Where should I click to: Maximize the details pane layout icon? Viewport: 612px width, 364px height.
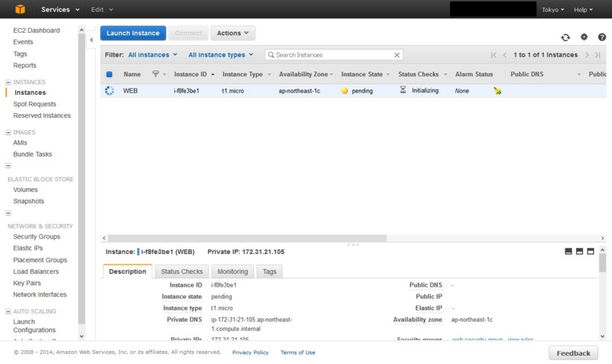[591, 252]
